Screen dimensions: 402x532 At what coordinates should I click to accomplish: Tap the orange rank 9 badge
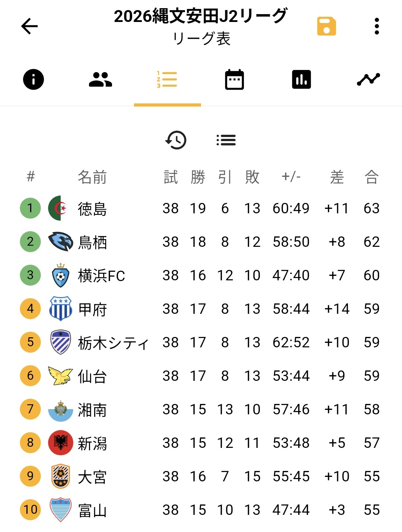[x=30, y=476]
